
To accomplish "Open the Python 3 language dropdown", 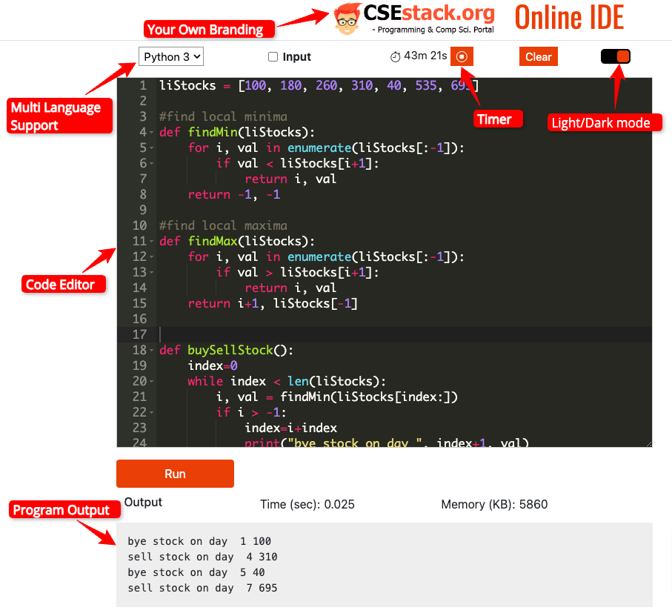I will pos(170,56).
